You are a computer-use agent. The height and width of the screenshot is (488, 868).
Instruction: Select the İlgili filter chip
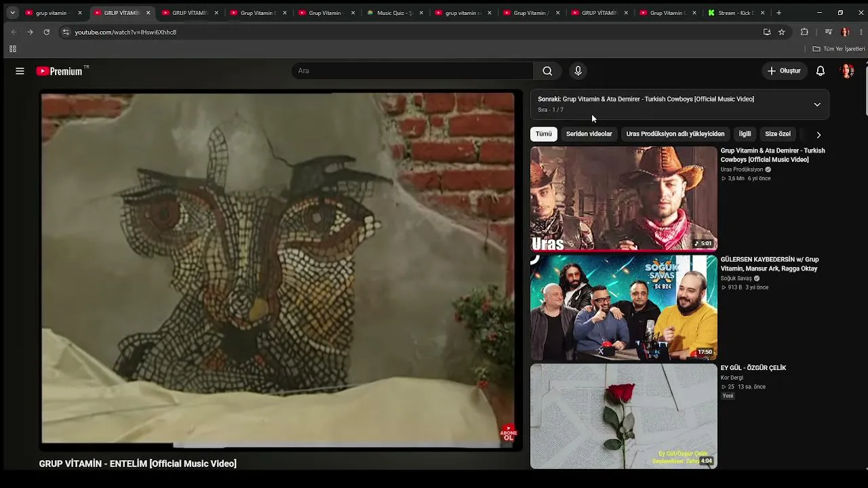coord(745,134)
